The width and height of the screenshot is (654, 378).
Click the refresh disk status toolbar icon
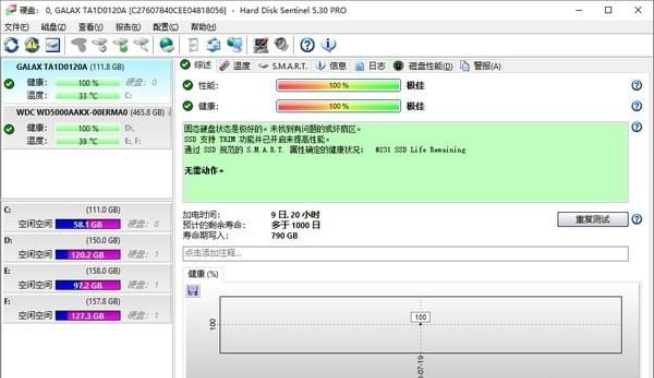(x=11, y=45)
